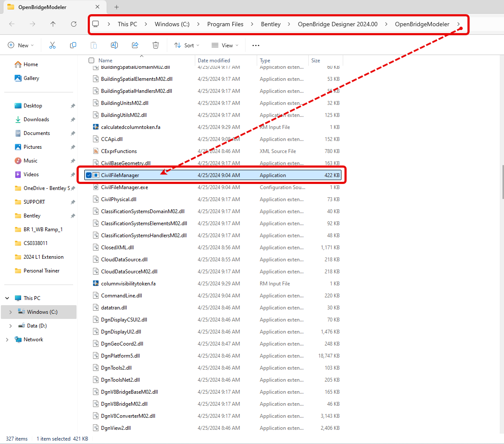Click the Rename icon in toolbar

(x=114, y=45)
